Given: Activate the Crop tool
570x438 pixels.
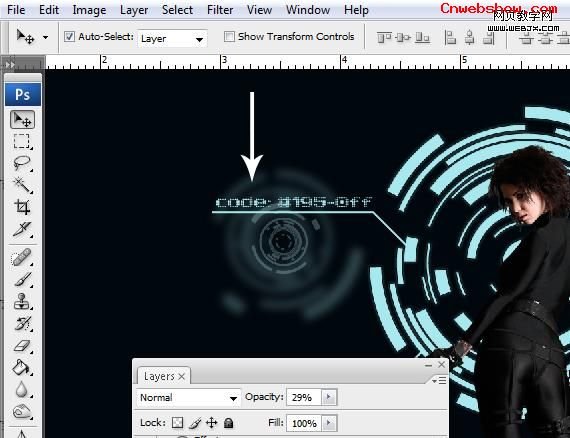Looking at the screenshot, I should pyautogui.click(x=22, y=207).
